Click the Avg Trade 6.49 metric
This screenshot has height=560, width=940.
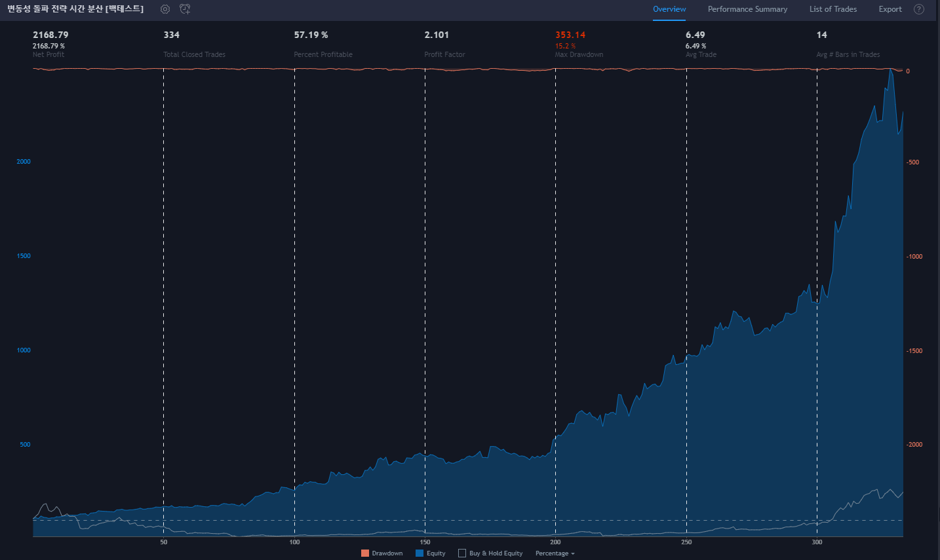click(695, 35)
